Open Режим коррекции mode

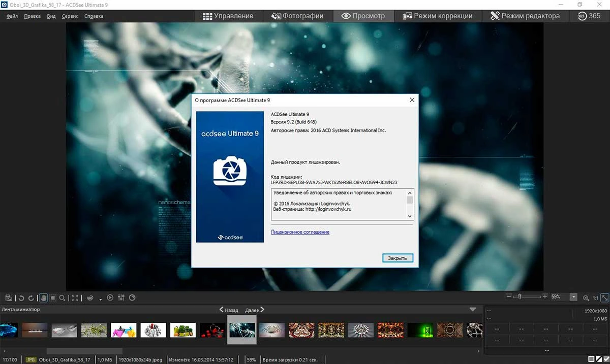coord(438,16)
